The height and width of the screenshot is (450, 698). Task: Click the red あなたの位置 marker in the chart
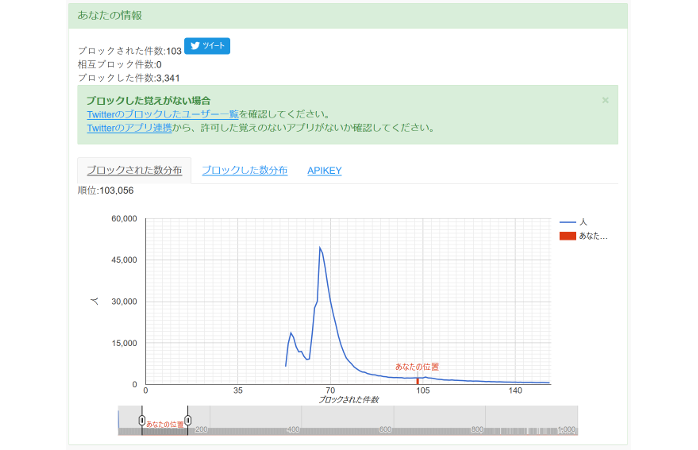tap(417, 380)
